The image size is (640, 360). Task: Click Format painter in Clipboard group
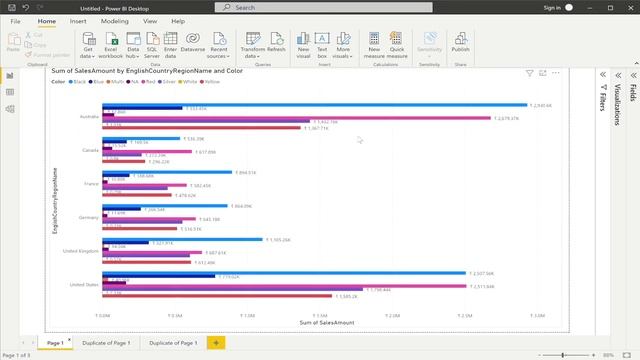tap(47, 55)
